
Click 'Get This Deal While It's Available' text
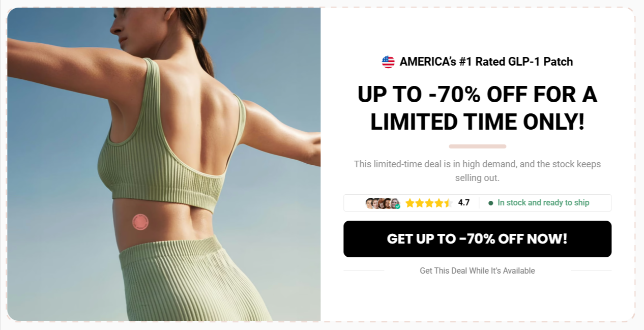coord(477,271)
